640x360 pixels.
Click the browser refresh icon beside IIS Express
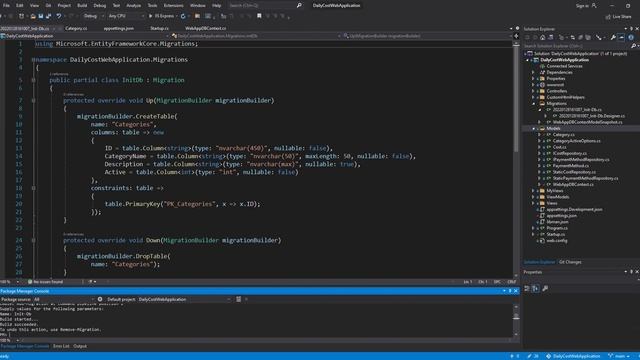[x=183, y=16]
